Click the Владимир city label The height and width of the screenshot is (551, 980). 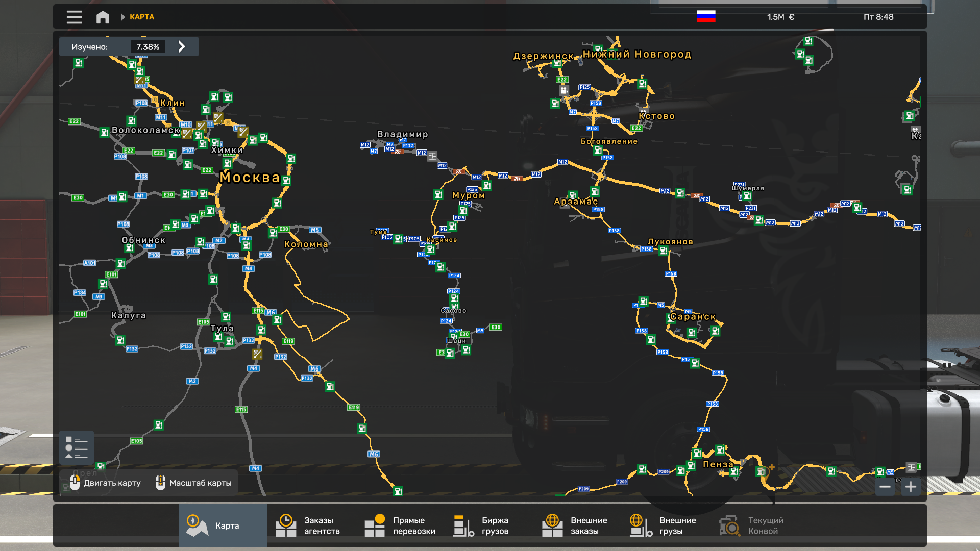(x=402, y=134)
